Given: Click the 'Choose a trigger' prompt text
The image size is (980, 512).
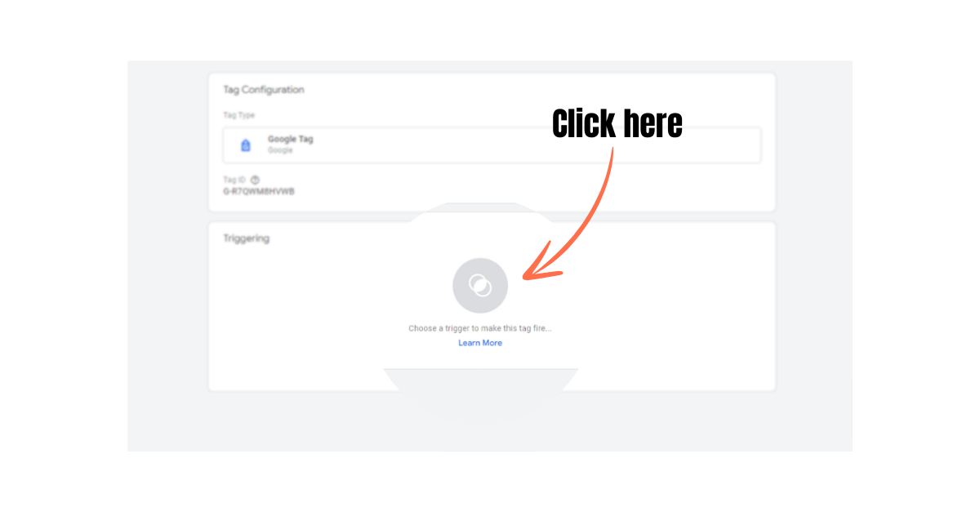Looking at the screenshot, I should point(480,328).
